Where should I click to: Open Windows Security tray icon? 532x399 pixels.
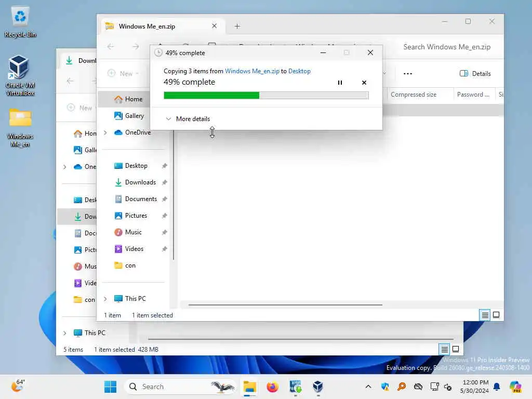[x=385, y=387]
